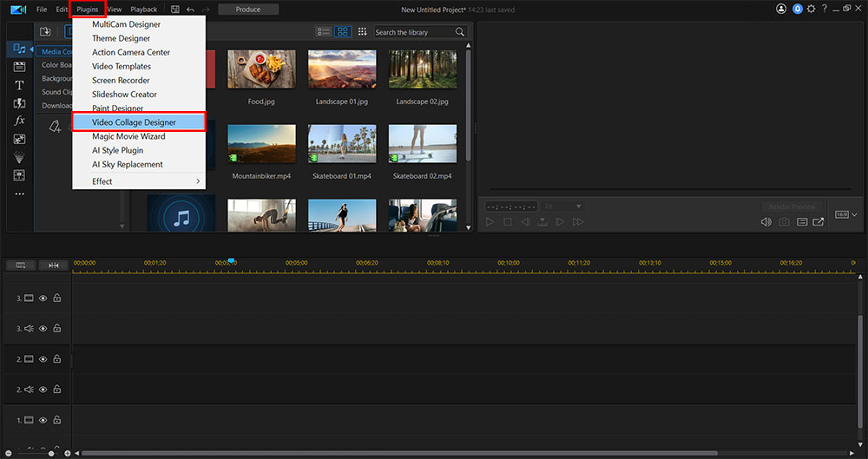Viewport: 868px width, 459px height.
Task: Take a preview snapshot with camera icon
Action: [784, 222]
